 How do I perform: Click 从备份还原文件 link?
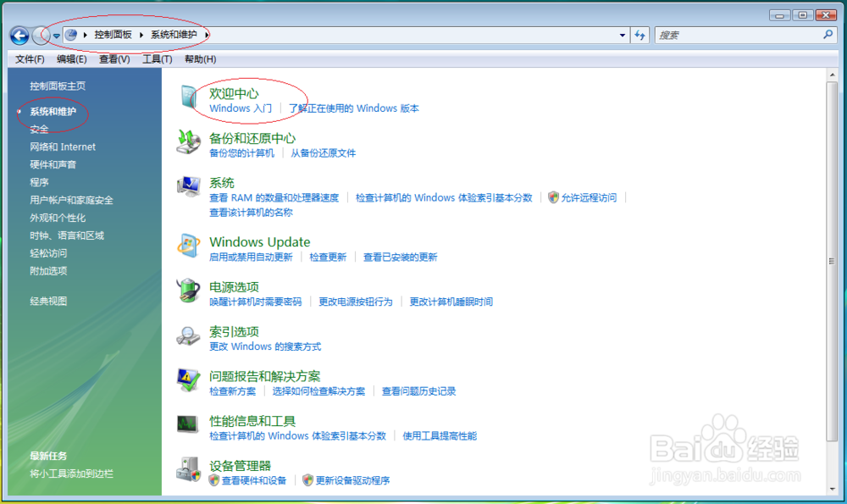[x=323, y=153]
